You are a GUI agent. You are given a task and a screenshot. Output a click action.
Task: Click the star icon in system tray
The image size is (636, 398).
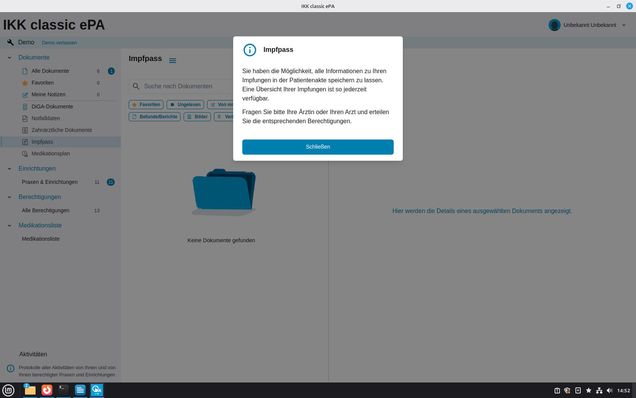(x=588, y=391)
